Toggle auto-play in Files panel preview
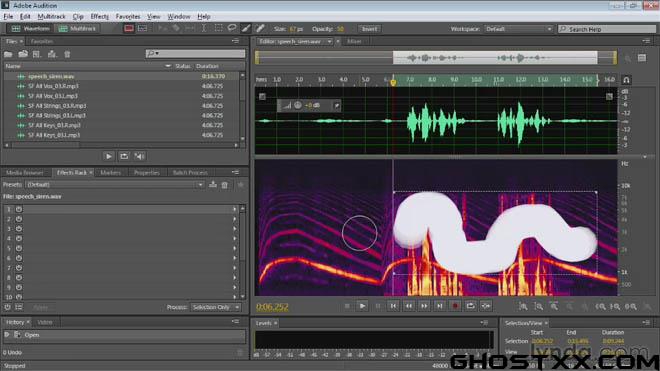 click(139, 156)
